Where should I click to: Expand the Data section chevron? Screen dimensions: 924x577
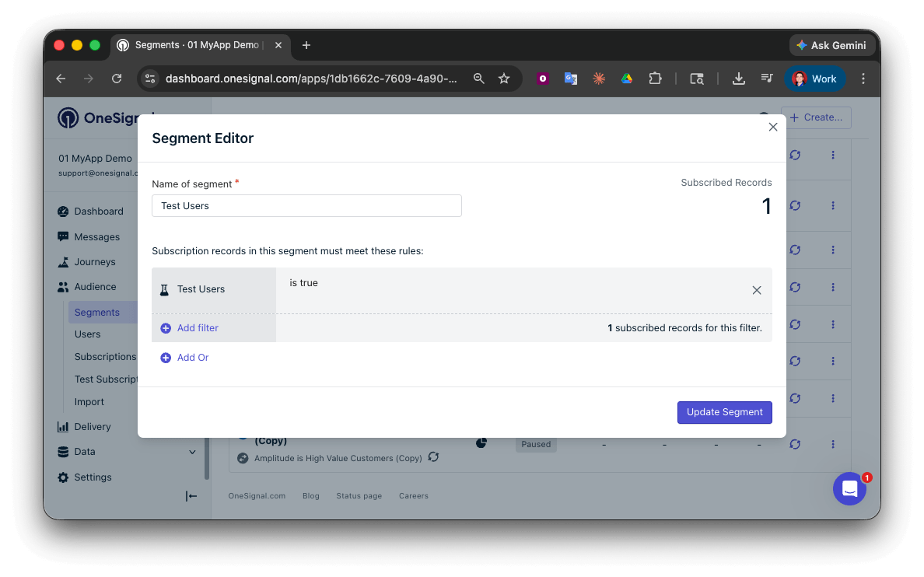coord(192,451)
